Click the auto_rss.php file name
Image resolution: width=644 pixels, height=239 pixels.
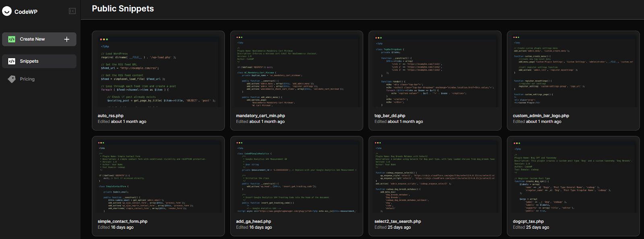click(111, 116)
